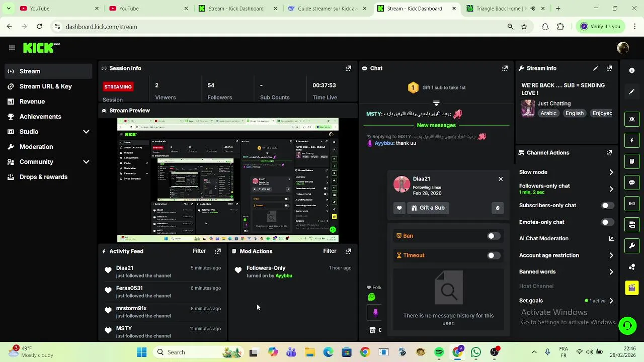Open the Revenue page
This screenshot has width=644, height=362.
[x=48, y=102]
